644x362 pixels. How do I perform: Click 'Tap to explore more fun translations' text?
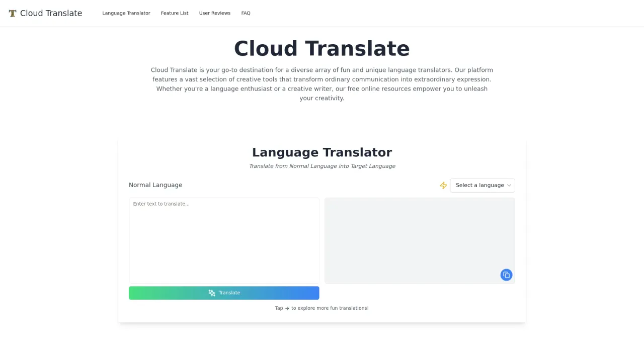coord(322,308)
